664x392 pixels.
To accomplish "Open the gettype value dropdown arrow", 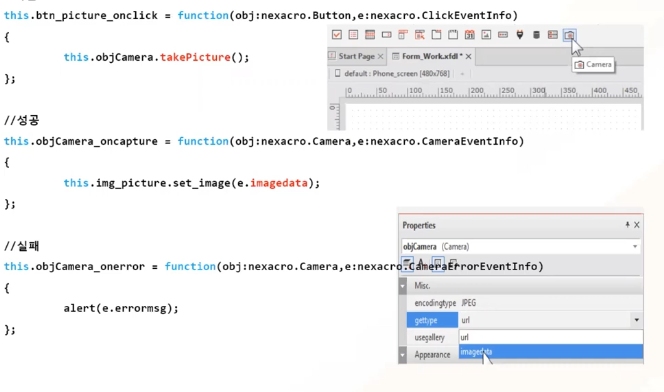I will click(636, 320).
